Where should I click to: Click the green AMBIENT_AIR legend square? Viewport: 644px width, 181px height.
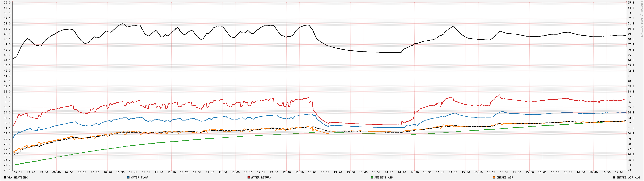tap(372, 177)
